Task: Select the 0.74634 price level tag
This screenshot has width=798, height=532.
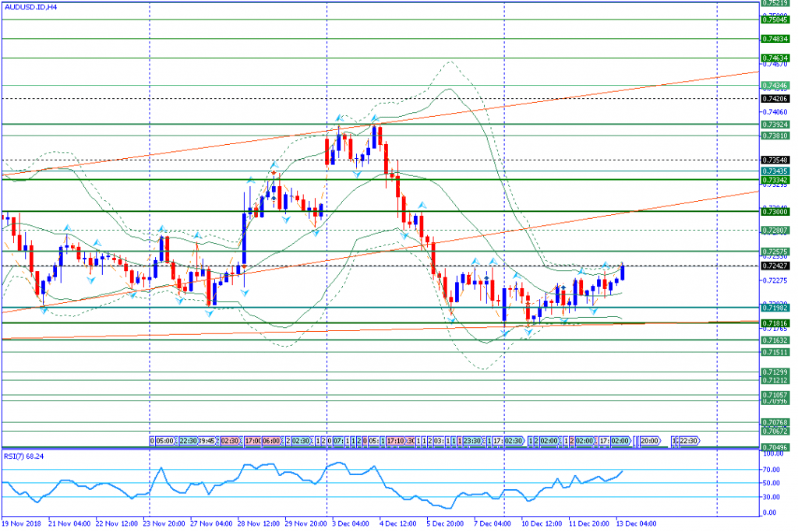Action: 775,58
